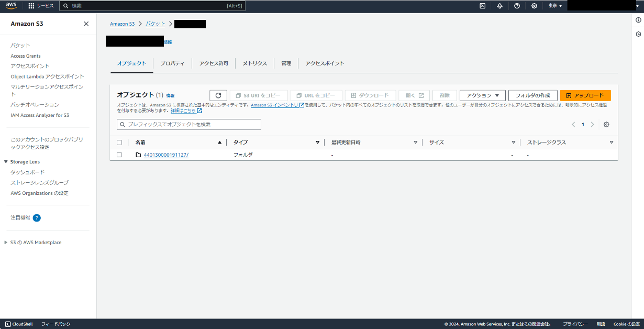Sort by the size column
This screenshot has height=329, width=644.
pyautogui.click(x=514, y=142)
